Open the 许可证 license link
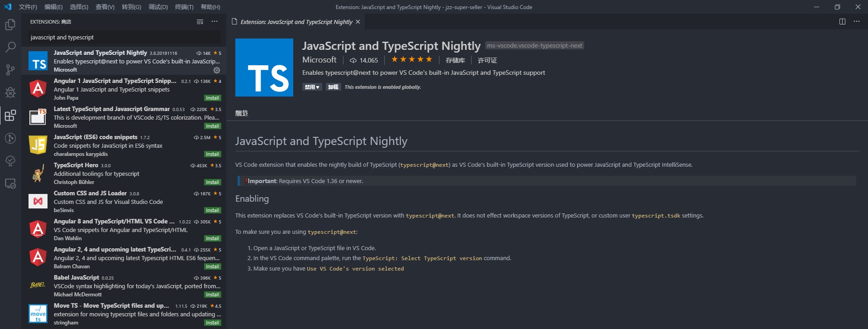This screenshot has height=329, width=868. click(487, 60)
